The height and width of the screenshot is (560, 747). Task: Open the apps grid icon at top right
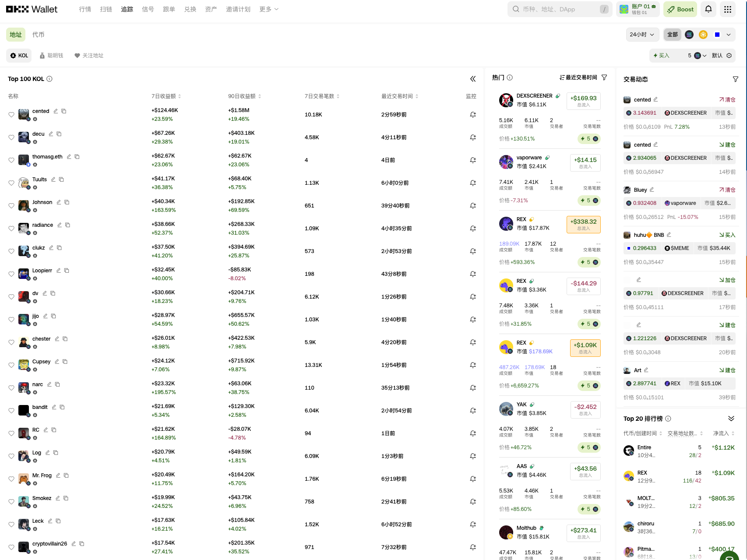click(x=727, y=9)
